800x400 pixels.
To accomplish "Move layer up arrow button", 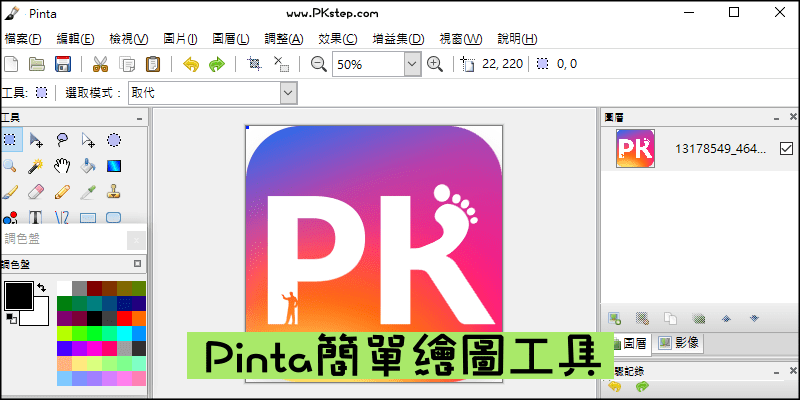I will pos(727,319).
